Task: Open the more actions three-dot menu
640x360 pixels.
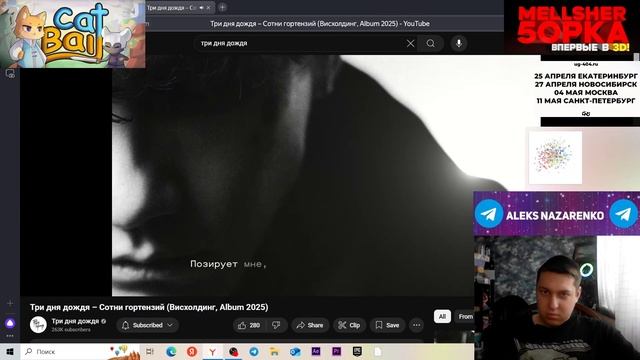Action: 416,325
